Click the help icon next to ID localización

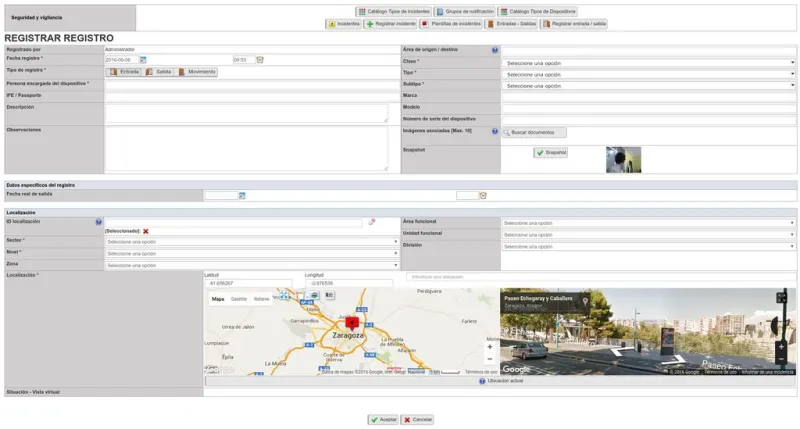coord(98,222)
